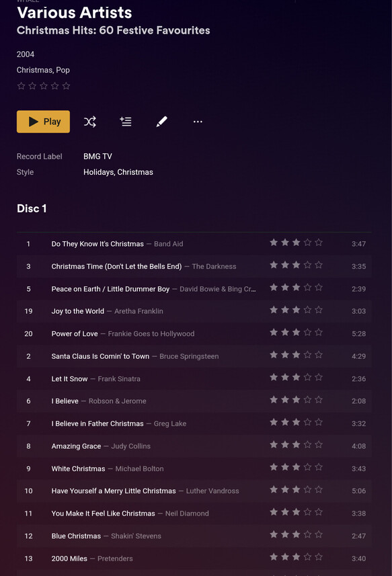This screenshot has height=576, width=392.
Task: Rate the album five stars
Action: (66, 86)
